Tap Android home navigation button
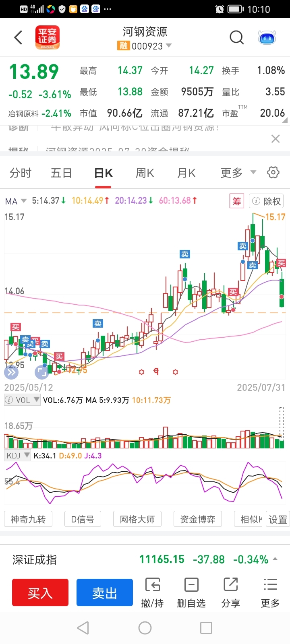This screenshot has height=644, width=290. click(145, 628)
